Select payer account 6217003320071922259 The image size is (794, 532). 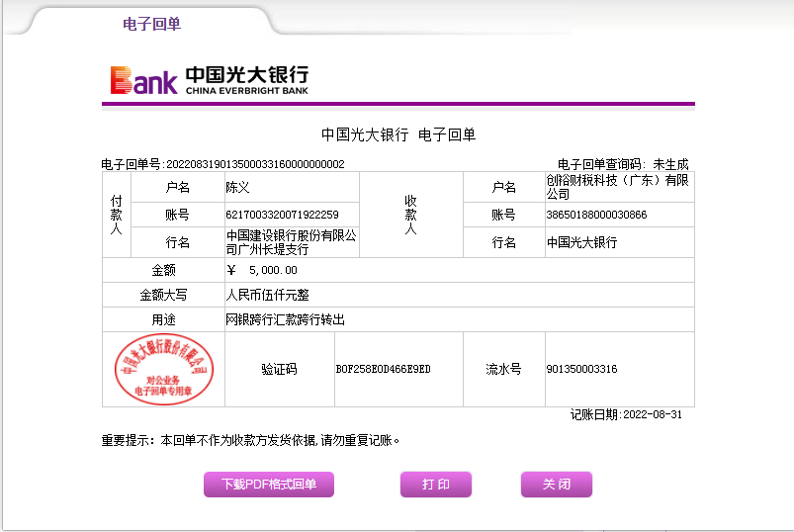pos(282,215)
